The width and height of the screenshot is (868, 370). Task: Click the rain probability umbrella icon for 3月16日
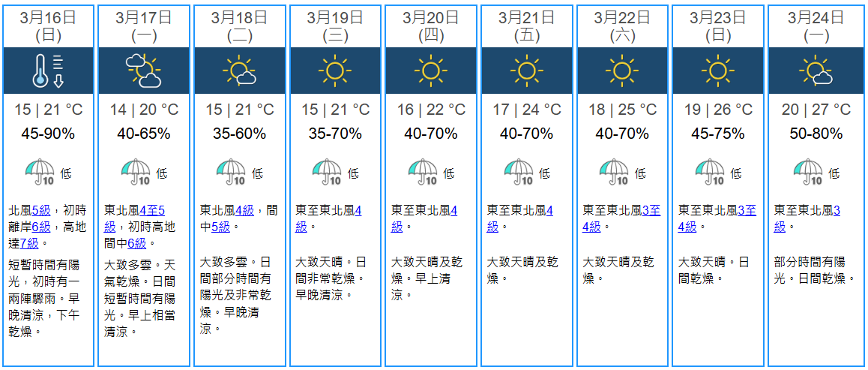coord(39,172)
